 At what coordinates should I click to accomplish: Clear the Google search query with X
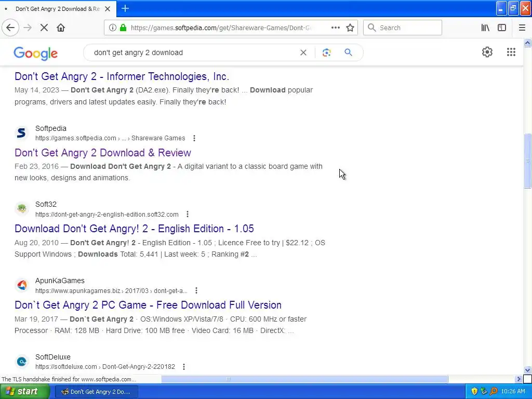pos(303,52)
